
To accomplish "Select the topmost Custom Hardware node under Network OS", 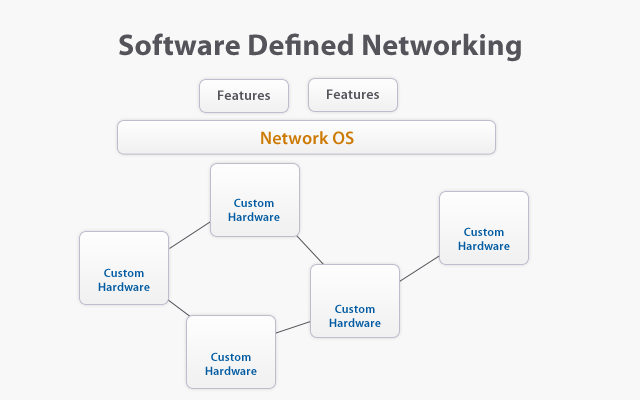I will (255, 200).
